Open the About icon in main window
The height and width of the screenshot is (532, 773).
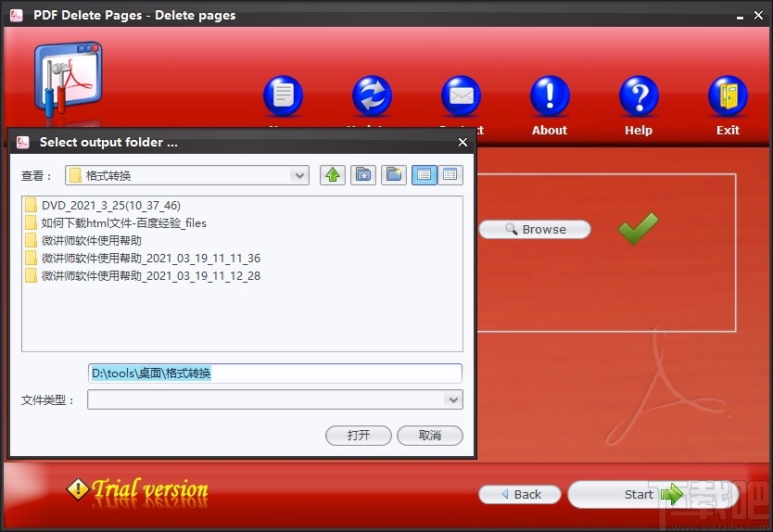550,96
